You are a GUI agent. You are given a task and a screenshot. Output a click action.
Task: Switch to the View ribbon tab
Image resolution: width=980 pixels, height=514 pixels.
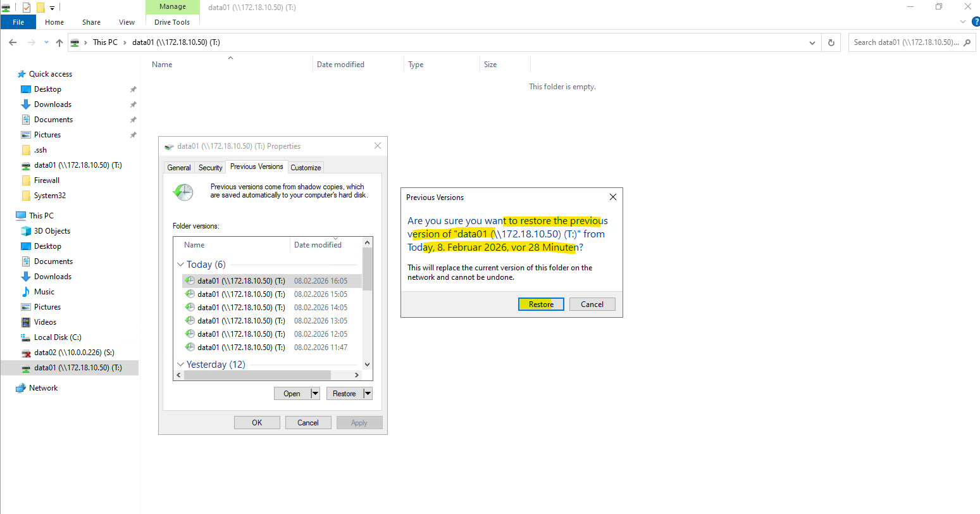(x=127, y=22)
